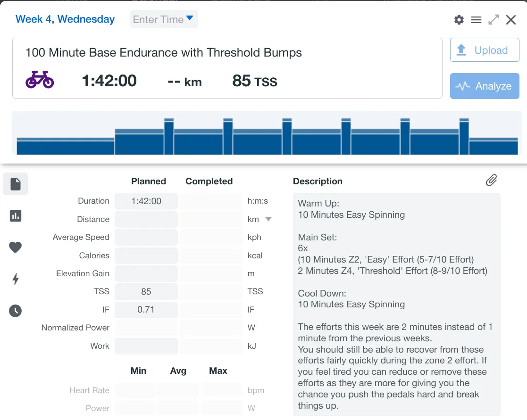Screen dimensions: 527x420
Task: Expand the km distance unit dropdown
Action: (x=268, y=219)
